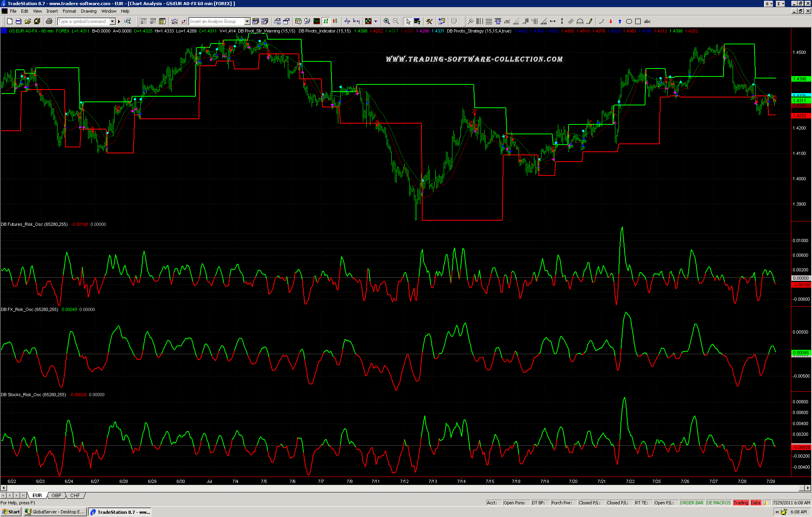Expand the symbol/command dropdown arrow
Image resolution: width=812 pixels, height=517 pixels.
tap(113, 21)
